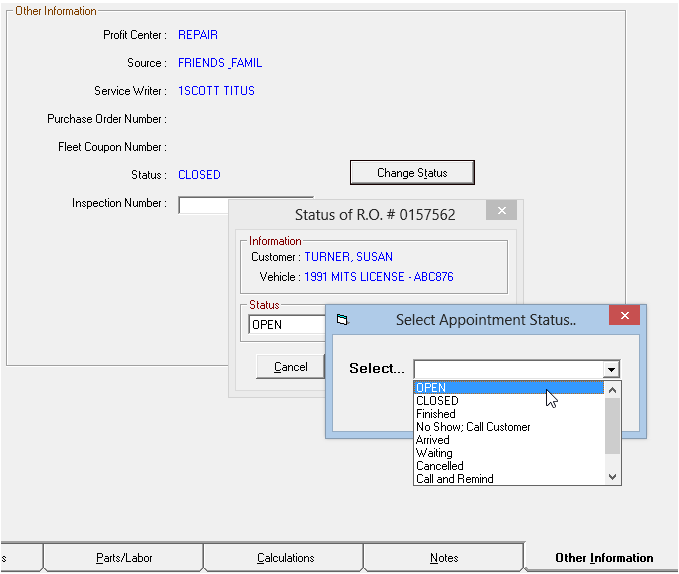679x574 pixels.
Task: Click the list scrollbar up arrow
Action: 613,389
